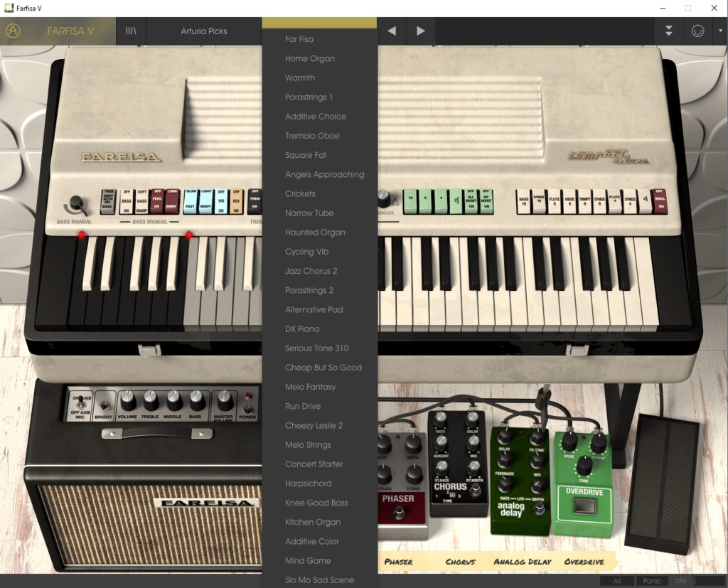The height and width of the screenshot is (588, 728).
Task: Toggle the Bass Soft/Sharp tab
Action: point(141,201)
